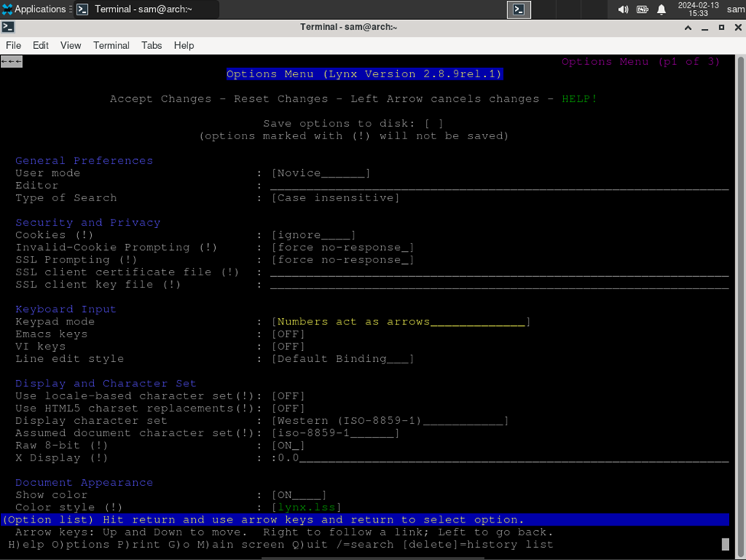Click the Editor input field
Screen dimensions: 746x560
point(500,186)
